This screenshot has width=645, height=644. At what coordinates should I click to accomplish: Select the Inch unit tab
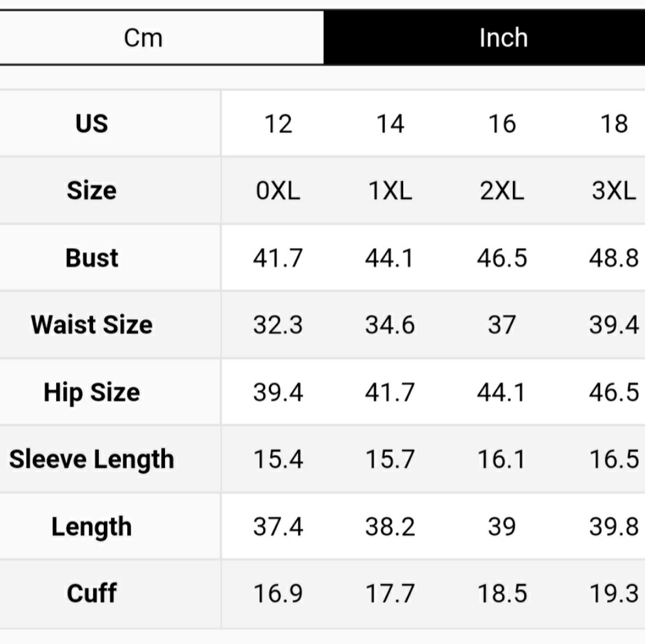coord(503,37)
